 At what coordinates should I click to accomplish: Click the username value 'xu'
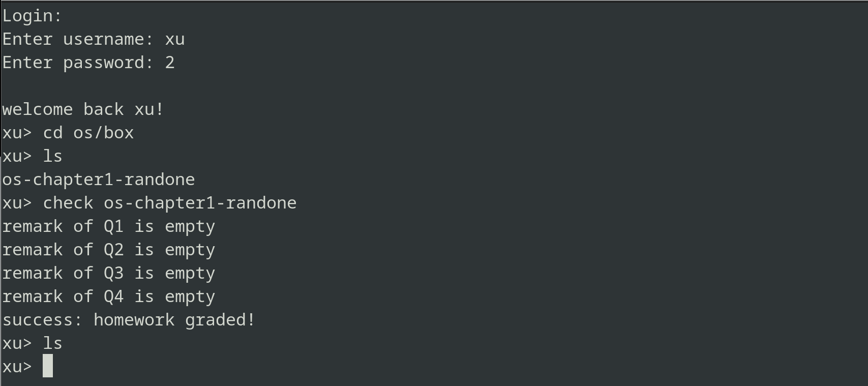[175, 39]
